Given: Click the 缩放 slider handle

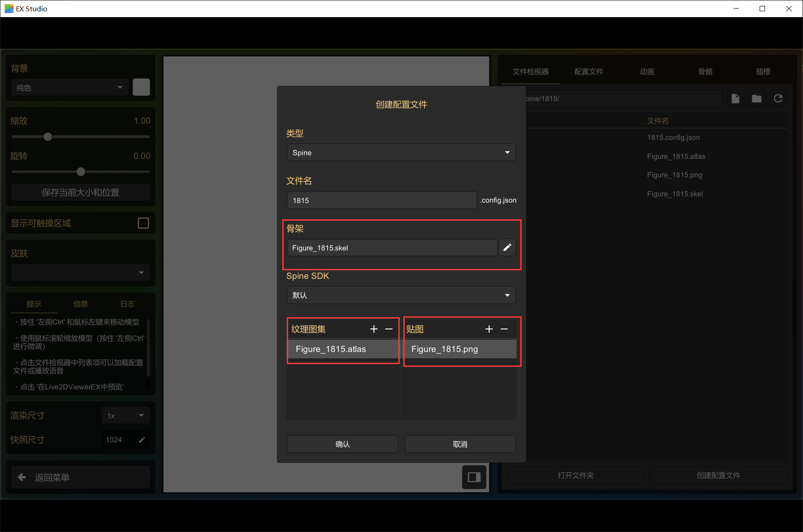Looking at the screenshot, I should 48,137.
